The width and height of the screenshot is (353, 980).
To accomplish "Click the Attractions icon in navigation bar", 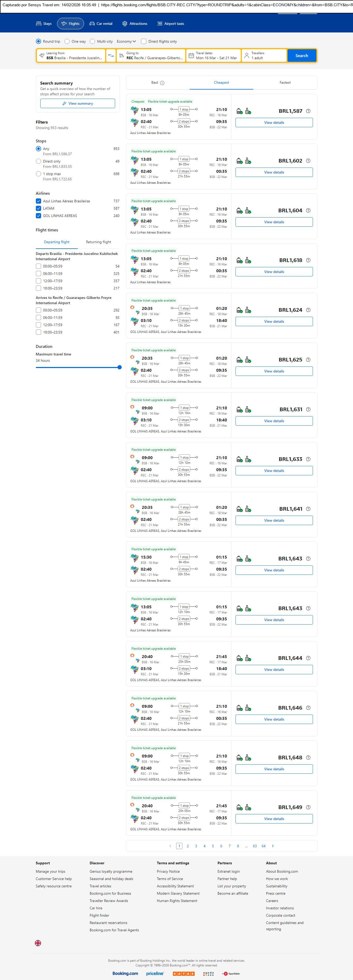I will [x=125, y=24].
